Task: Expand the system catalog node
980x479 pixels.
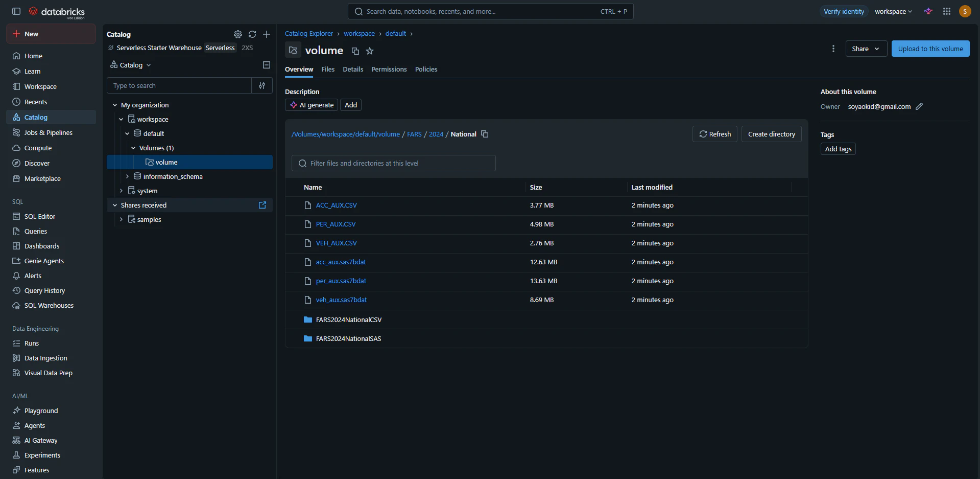Action: click(121, 191)
